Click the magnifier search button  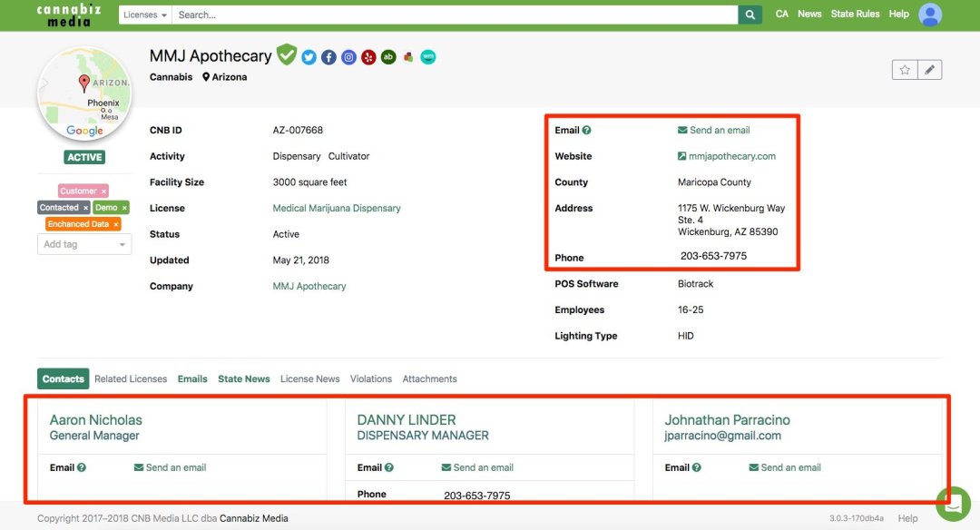[750, 15]
